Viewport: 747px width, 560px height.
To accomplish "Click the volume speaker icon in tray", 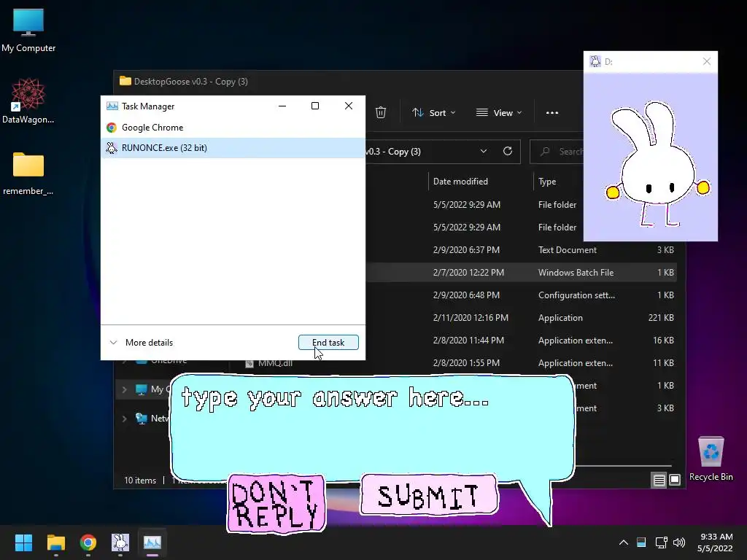I will pyautogui.click(x=679, y=542).
